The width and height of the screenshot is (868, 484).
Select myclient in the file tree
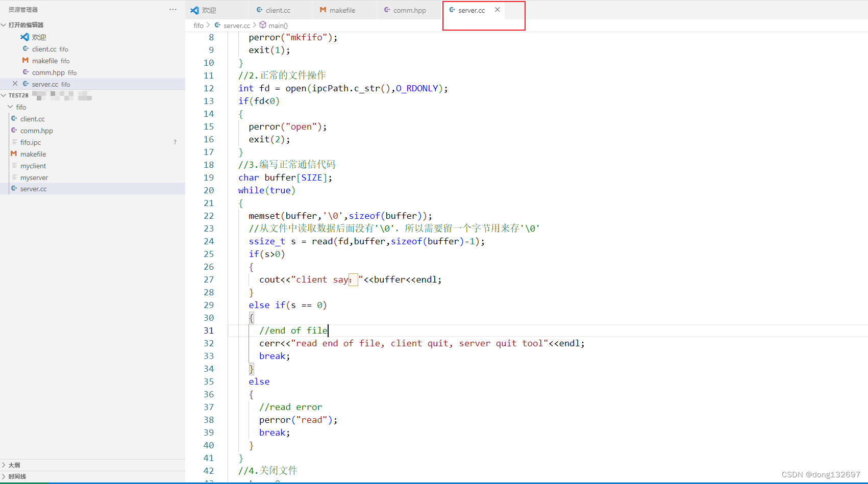click(92, 166)
